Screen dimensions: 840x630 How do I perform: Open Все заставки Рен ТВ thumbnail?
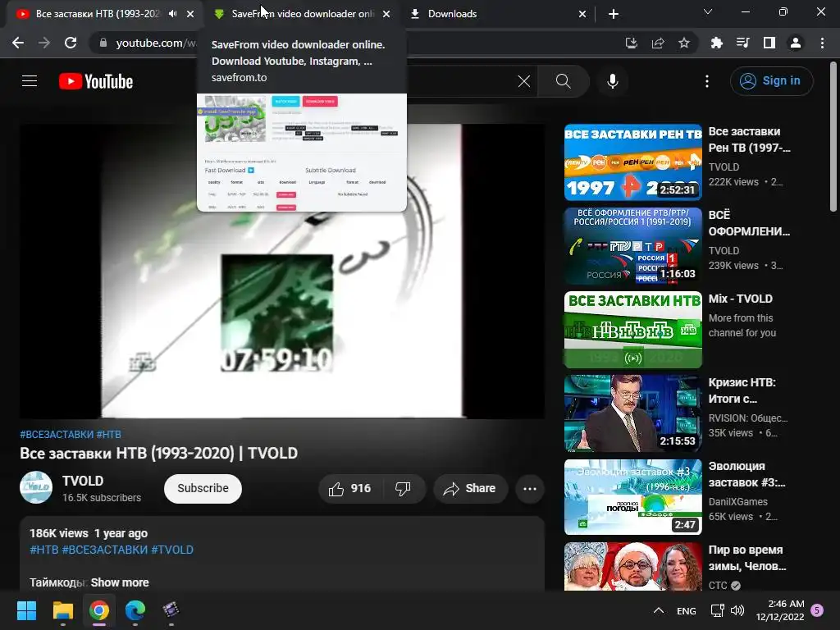point(633,162)
